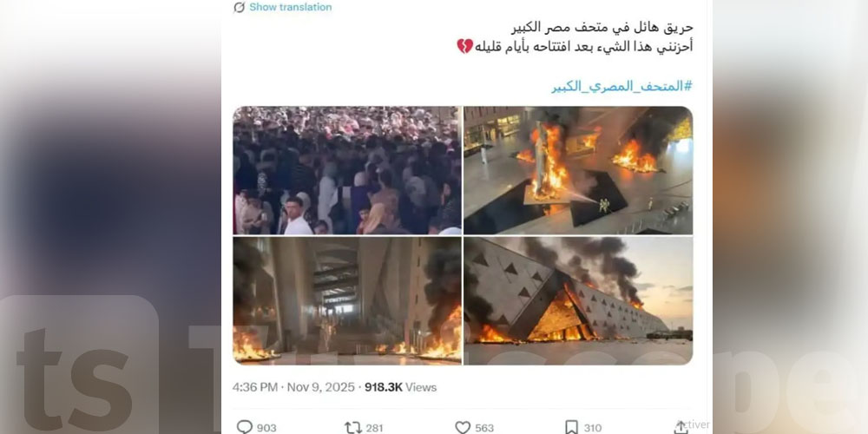Open the Arabic Grand Egyptian Museum hashtag
The width and height of the screenshot is (868, 434).
coord(621,86)
